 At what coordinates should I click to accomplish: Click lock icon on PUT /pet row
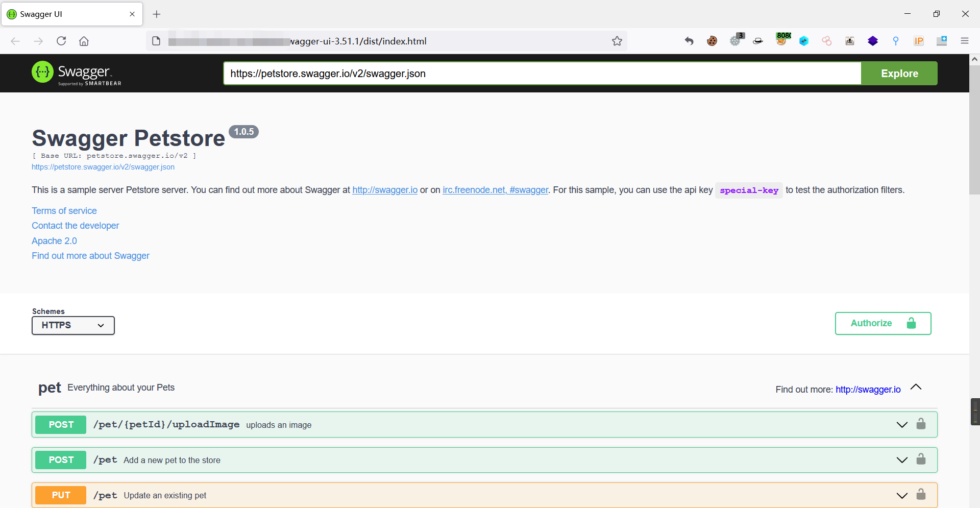coord(921,494)
